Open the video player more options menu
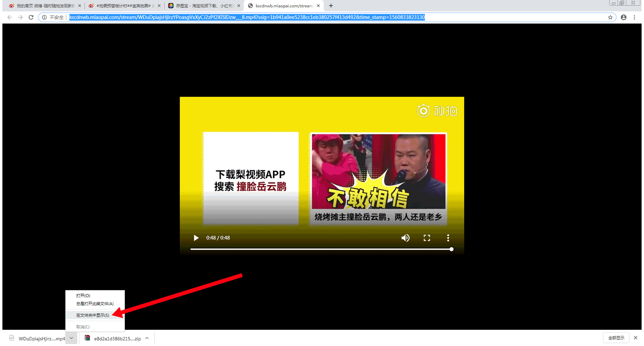Screen dimensions: 644x346 click(x=448, y=238)
